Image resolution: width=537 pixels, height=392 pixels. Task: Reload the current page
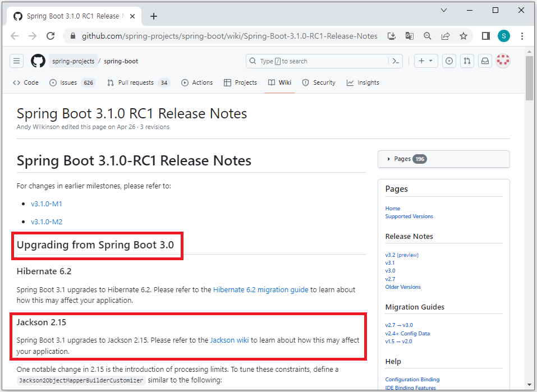pyautogui.click(x=51, y=36)
